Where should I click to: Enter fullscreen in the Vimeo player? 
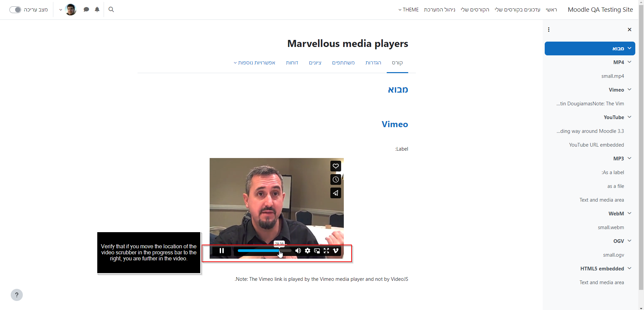click(326, 251)
